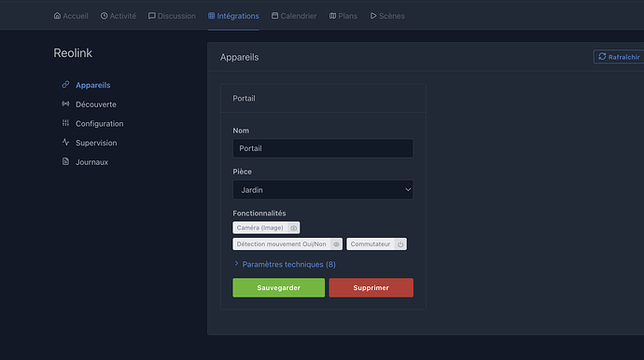Viewport: 644px width, 360px height.
Task: Open Configuration in the sidebar
Action: pyautogui.click(x=99, y=123)
